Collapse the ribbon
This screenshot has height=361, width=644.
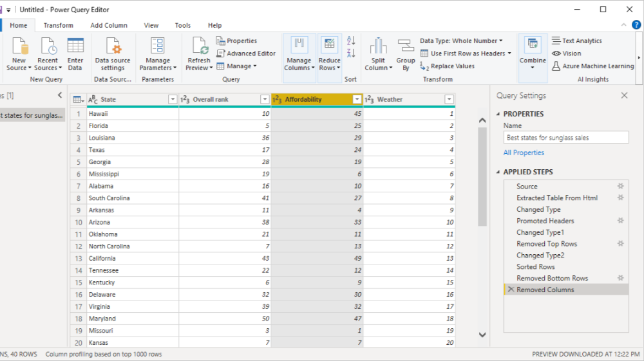point(624,25)
